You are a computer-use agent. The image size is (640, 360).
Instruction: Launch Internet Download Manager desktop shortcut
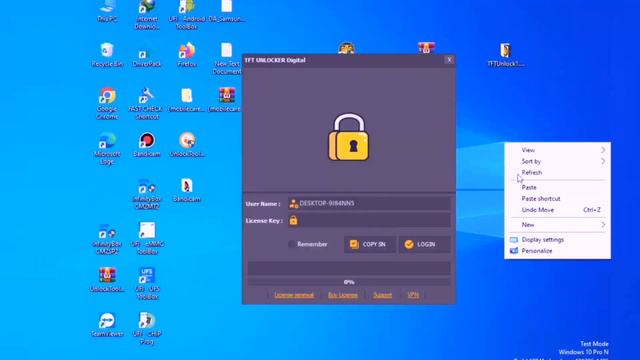pyautogui.click(x=147, y=15)
